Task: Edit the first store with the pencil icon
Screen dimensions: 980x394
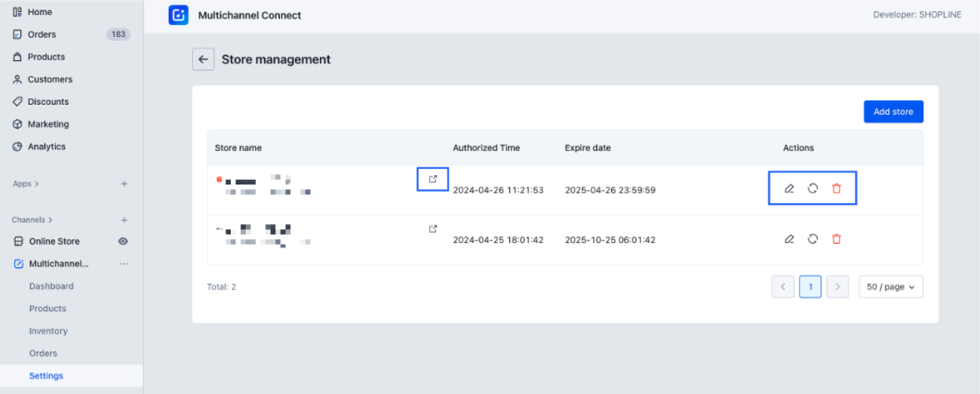Action: [x=789, y=188]
